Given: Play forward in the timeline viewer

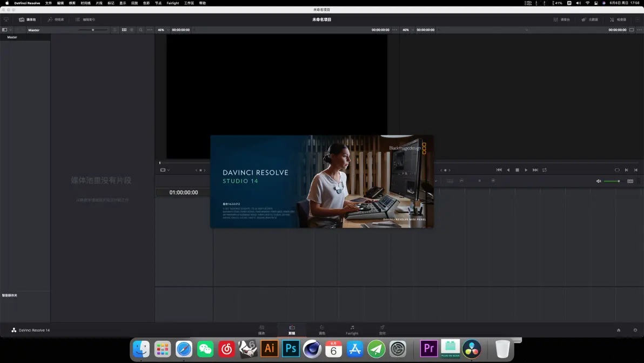Looking at the screenshot, I should 526,170.
